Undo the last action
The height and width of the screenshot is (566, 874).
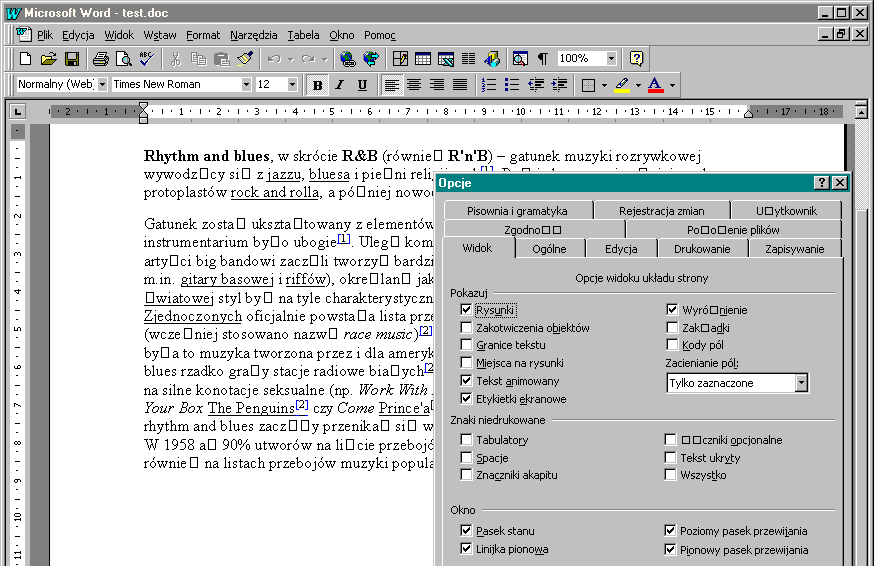point(274,59)
